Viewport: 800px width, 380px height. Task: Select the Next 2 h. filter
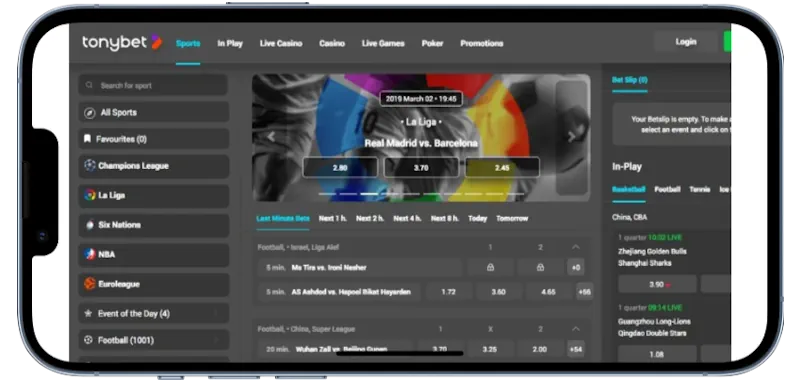coord(370,218)
